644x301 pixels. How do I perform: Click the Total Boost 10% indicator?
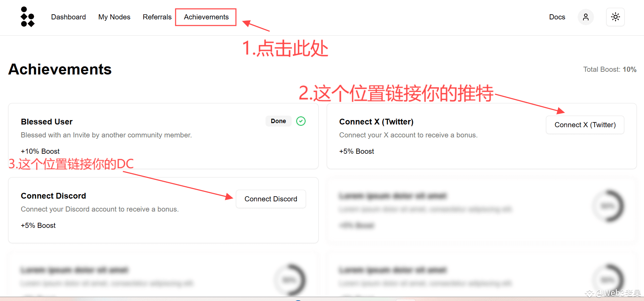[610, 69]
